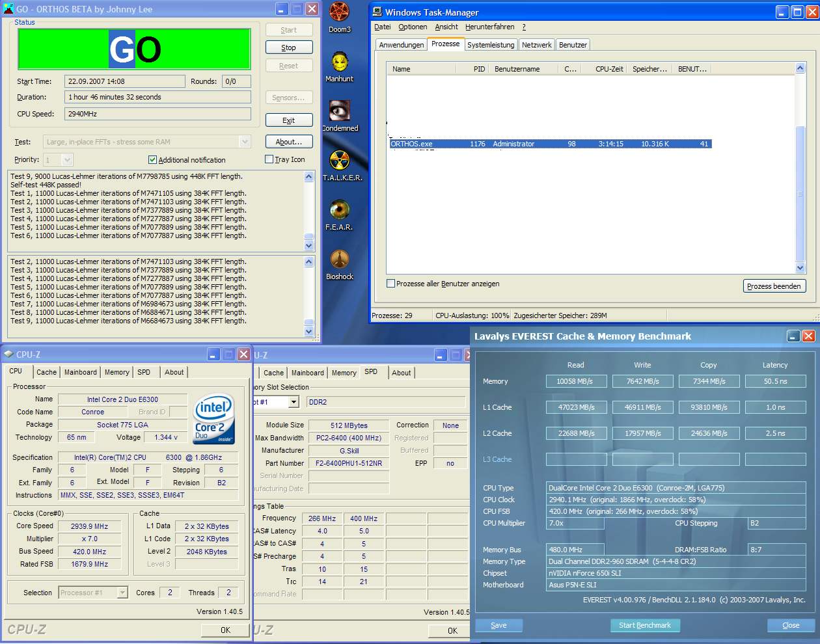820x644 pixels.
Task: Click the Save button in EVEREST
Action: point(499,625)
